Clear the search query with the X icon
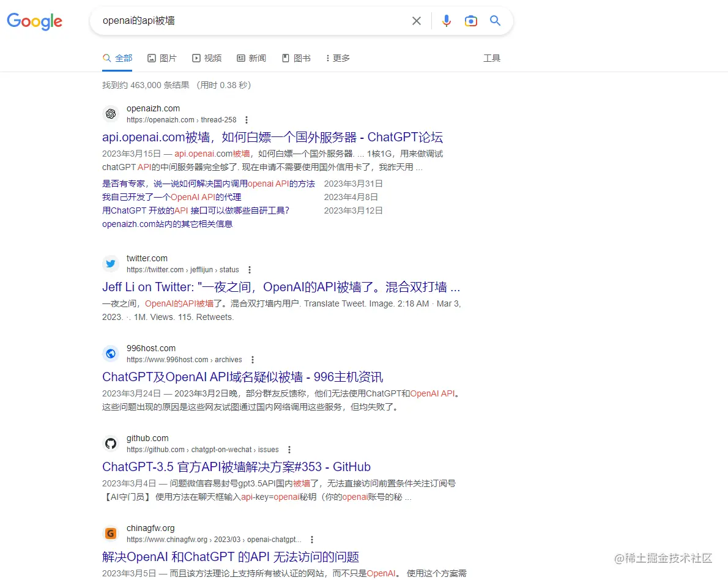The image size is (728, 580). coord(417,21)
